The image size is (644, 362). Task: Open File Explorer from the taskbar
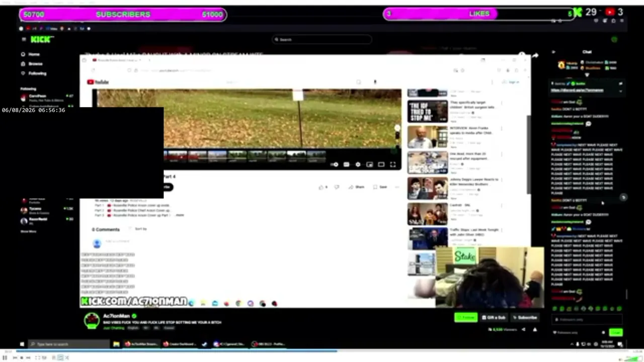[116, 344]
